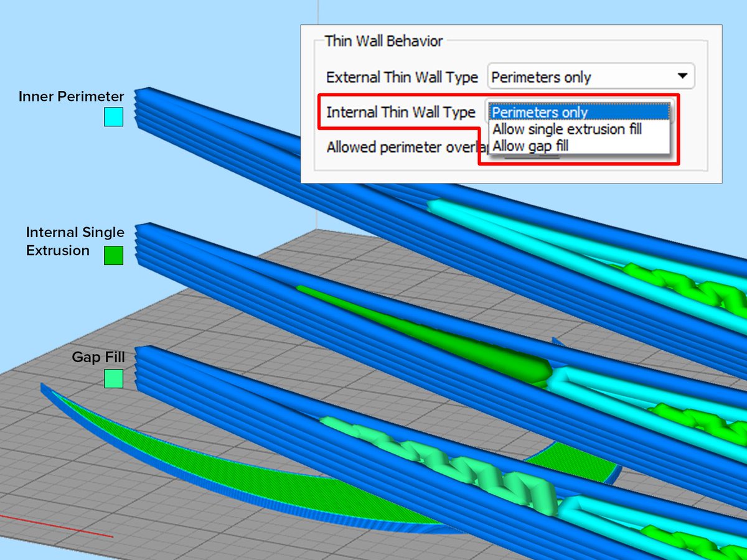
Task: Click the 'Thin Wall Behavior' group title
Action: pos(384,41)
